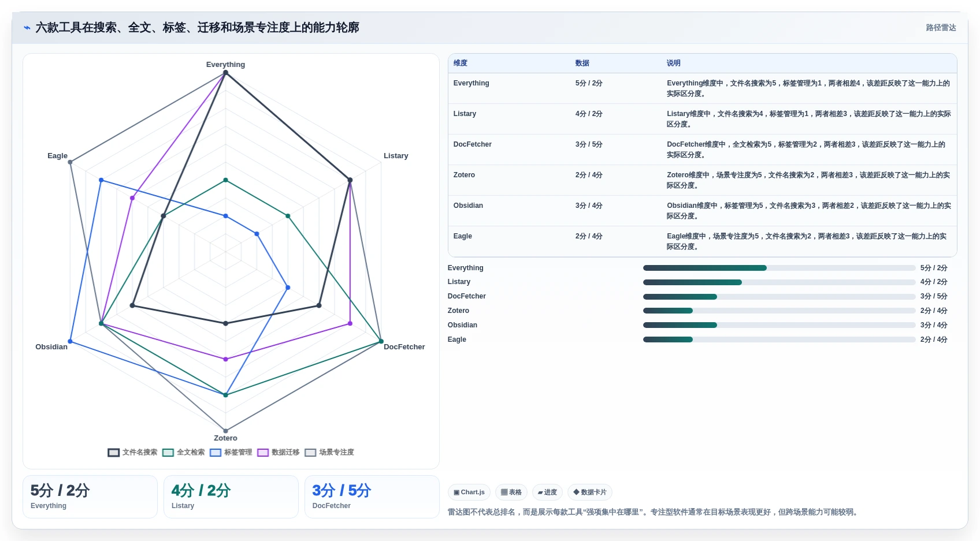Click the top data point on the Everything axis
Viewport: 980px width, 541px height.
pos(225,73)
